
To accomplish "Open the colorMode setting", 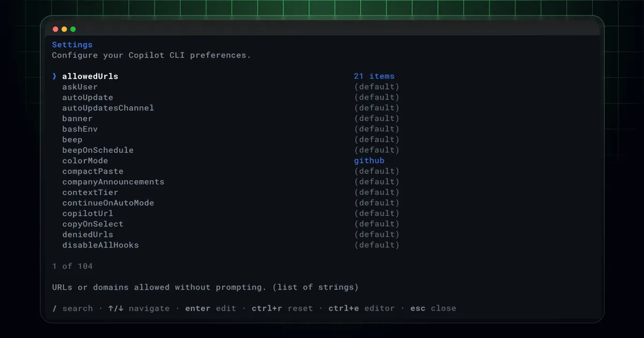I will coord(85,161).
